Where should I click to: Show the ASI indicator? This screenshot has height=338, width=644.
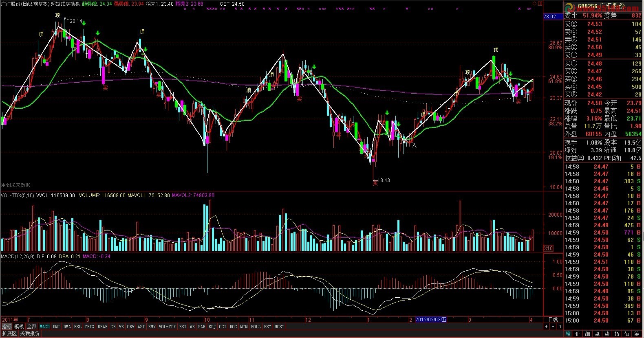[x=141, y=327]
